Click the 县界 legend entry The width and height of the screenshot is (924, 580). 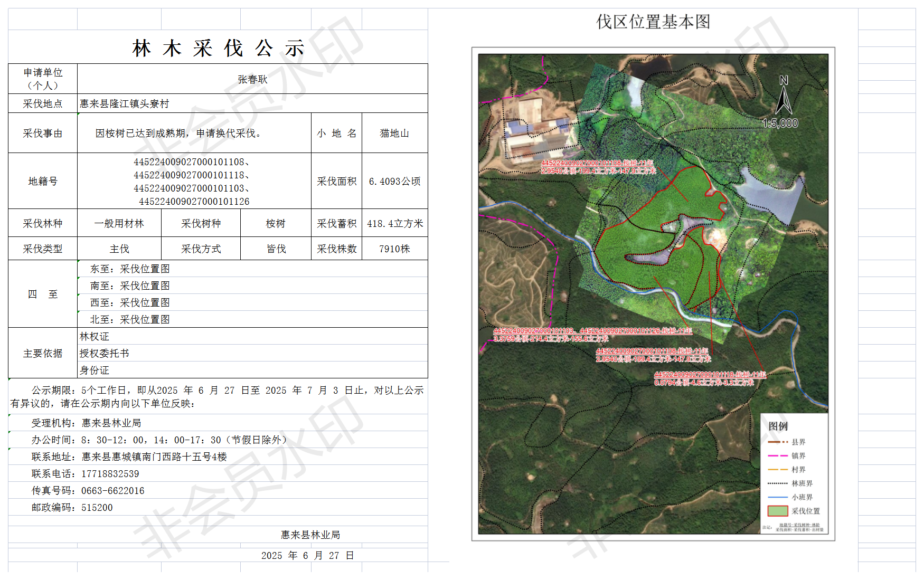786,442
